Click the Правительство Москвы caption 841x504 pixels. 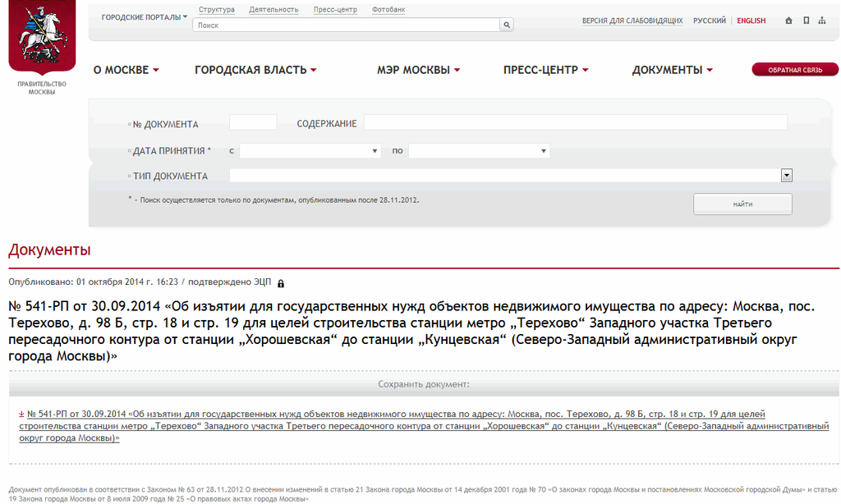click(x=42, y=88)
